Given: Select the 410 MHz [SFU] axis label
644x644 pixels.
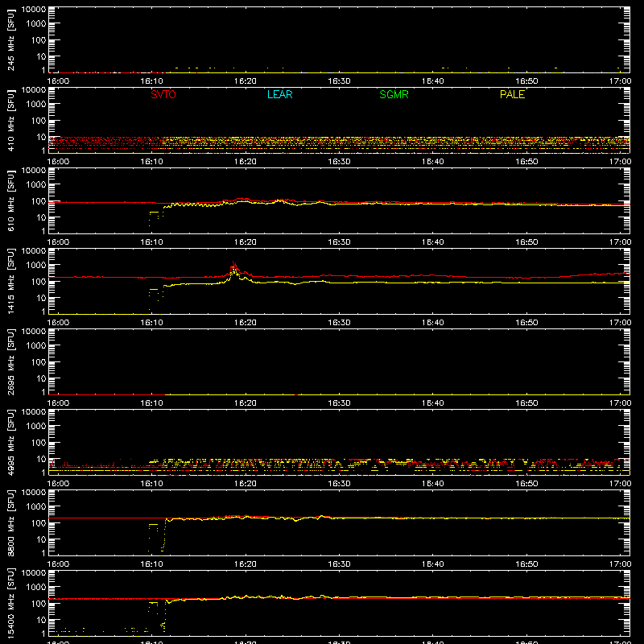Looking at the screenshot, I should (x=10, y=120).
